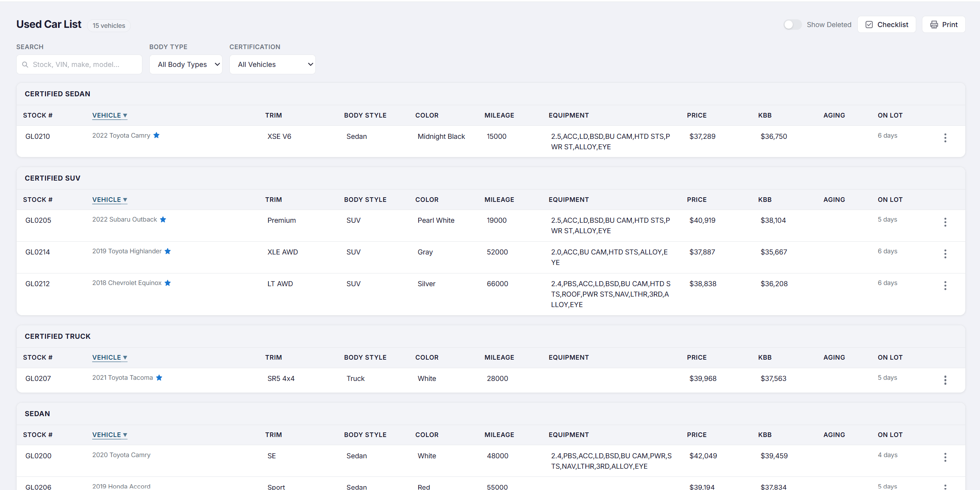
Task: Open actions menu for GL0210 Toyota Camry
Action: click(x=945, y=138)
